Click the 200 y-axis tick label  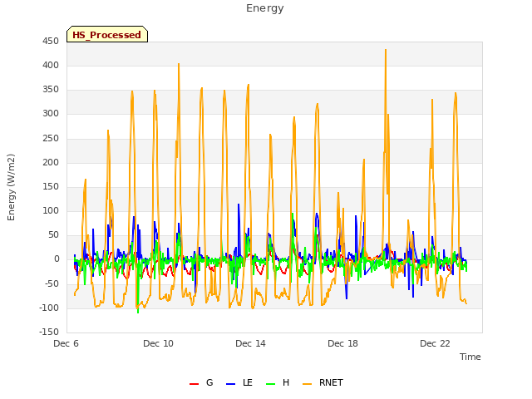coord(51,163)
